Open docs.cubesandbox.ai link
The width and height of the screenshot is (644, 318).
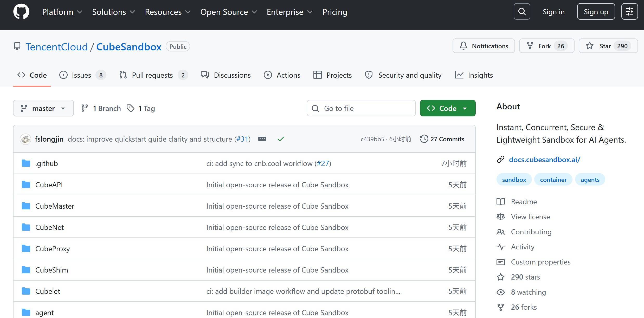(544, 160)
